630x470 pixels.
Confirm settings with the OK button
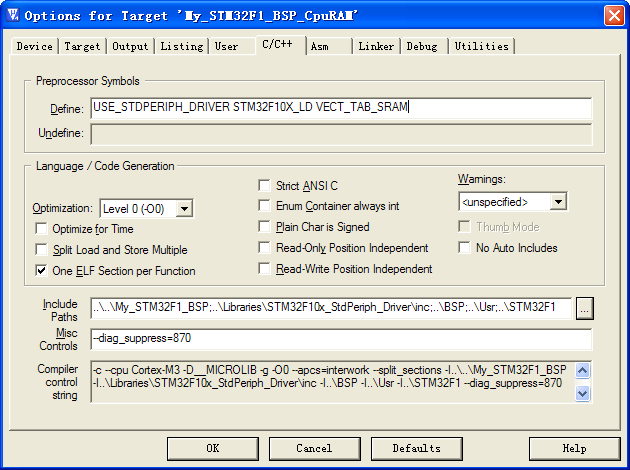point(213,448)
